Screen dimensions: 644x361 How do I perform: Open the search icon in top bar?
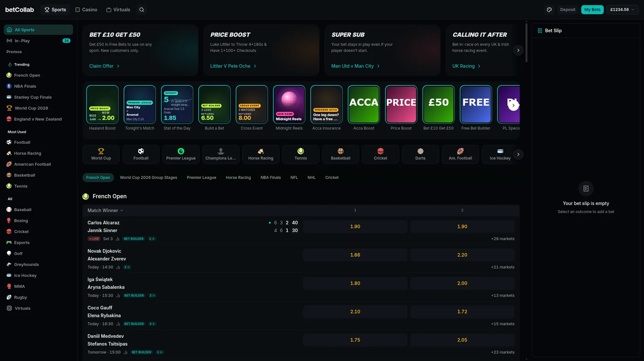142,10
